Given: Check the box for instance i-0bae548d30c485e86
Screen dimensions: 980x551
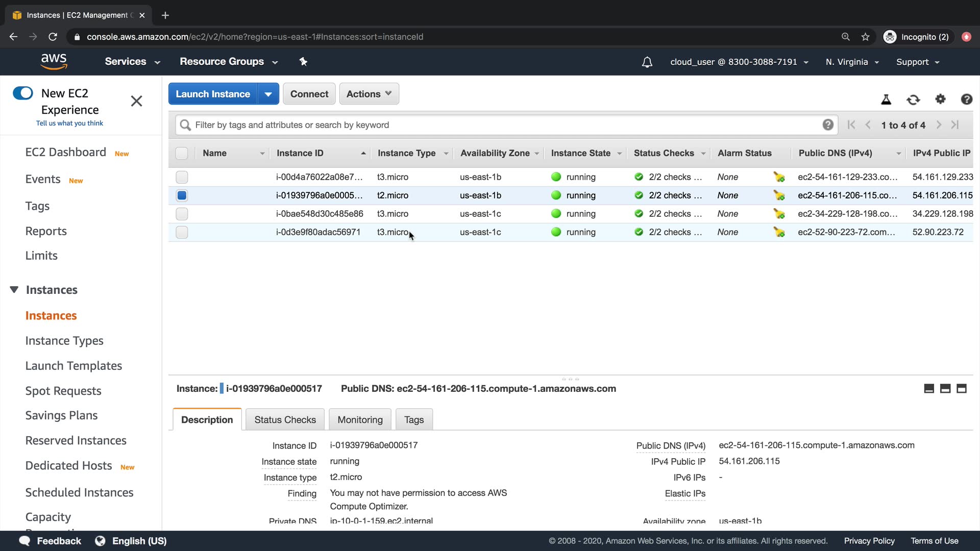Looking at the screenshot, I should 182,214.
